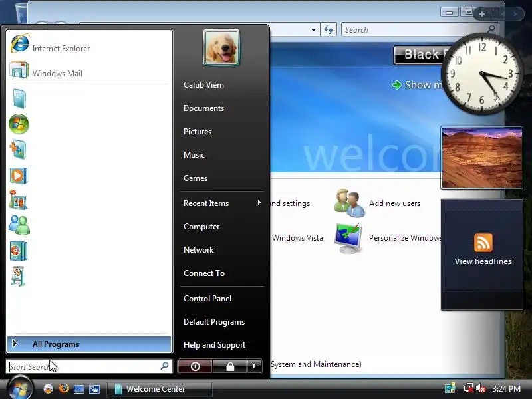532x399 pixels.
Task: Open Connect To from the Start menu
Action: pos(204,273)
